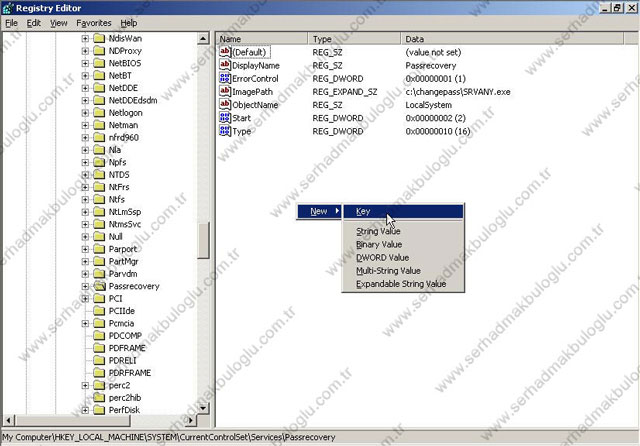The width and height of the screenshot is (640, 446).
Task: Open the File menu
Action: click(x=11, y=23)
